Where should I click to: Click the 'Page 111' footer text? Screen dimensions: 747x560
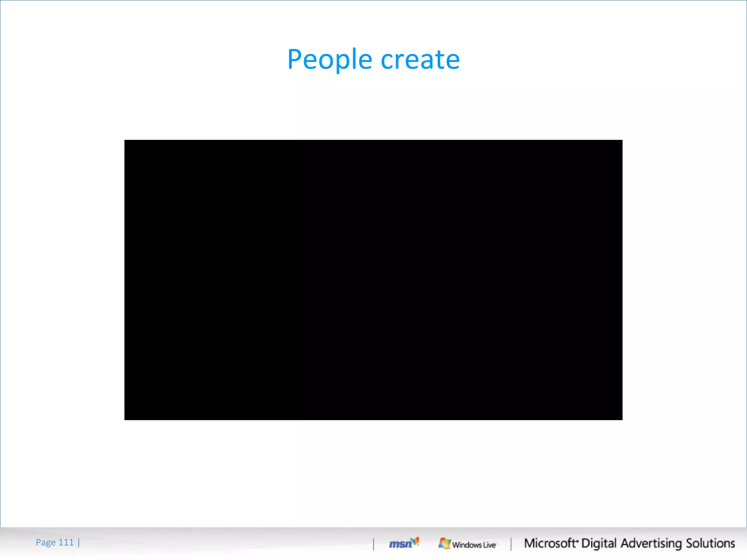55,542
